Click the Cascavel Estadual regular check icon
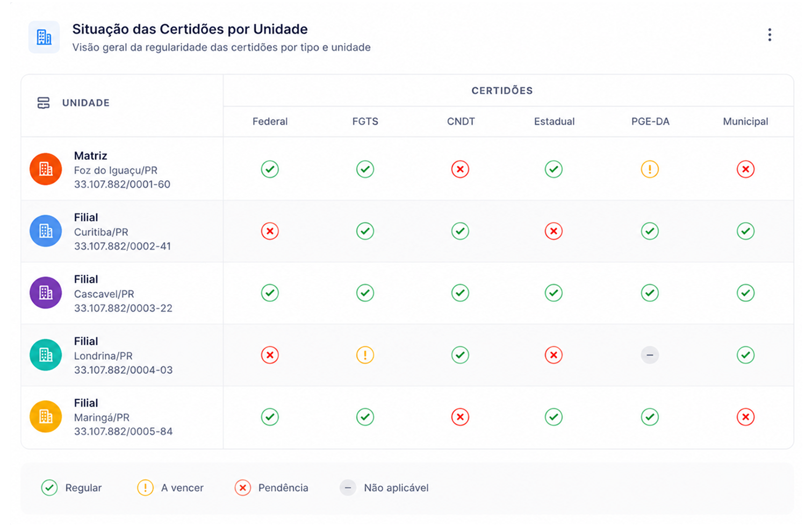 tap(554, 293)
